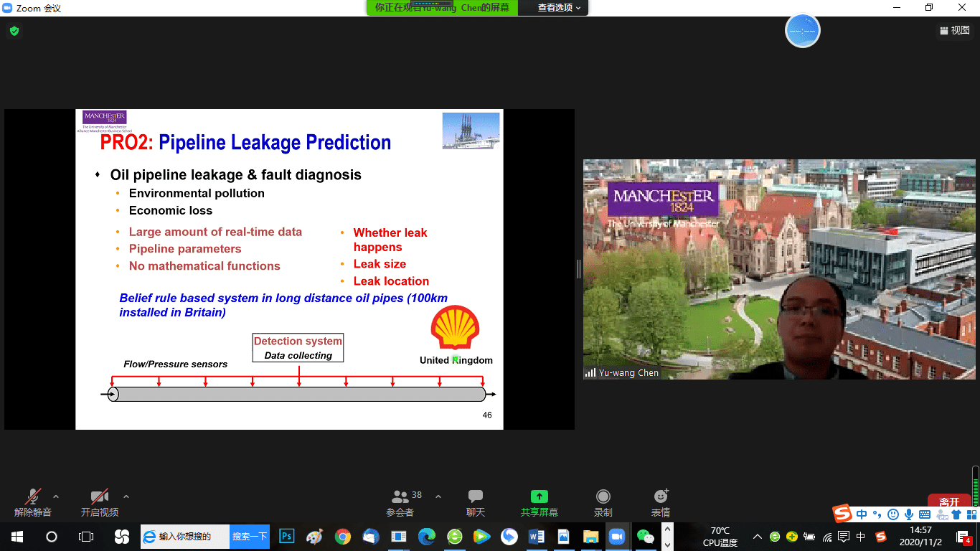This screenshot has height=551, width=980.
Task: Click the red leave meeting button
Action: pyautogui.click(x=948, y=501)
